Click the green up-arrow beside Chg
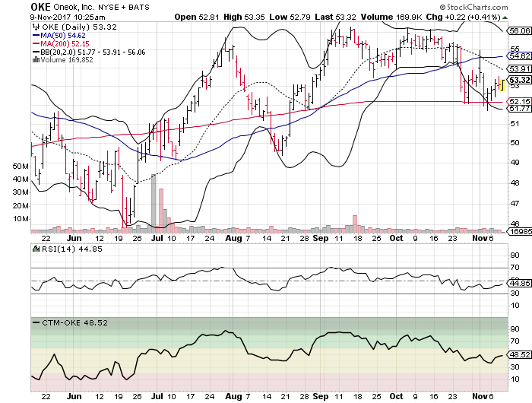This screenshot has width=532, height=403. pyautogui.click(x=505, y=17)
